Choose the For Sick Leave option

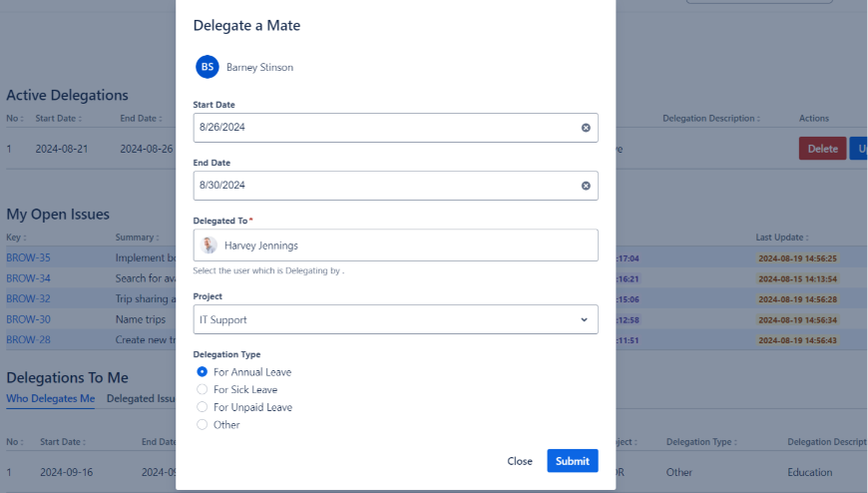(x=203, y=389)
